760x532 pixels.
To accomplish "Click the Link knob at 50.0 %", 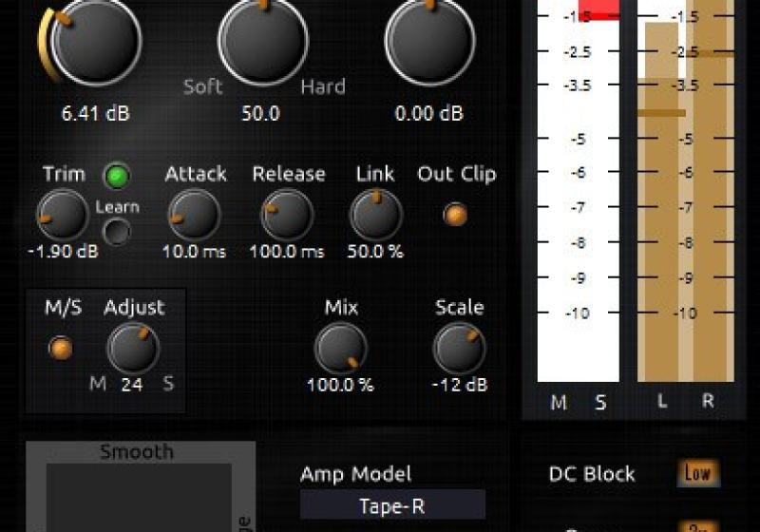I will pyautogui.click(x=376, y=215).
